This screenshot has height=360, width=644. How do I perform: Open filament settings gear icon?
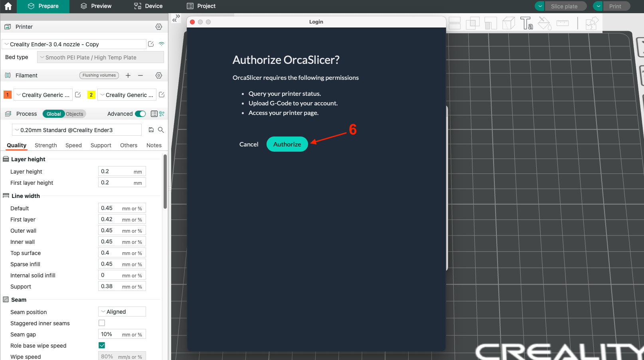pyautogui.click(x=159, y=75)
